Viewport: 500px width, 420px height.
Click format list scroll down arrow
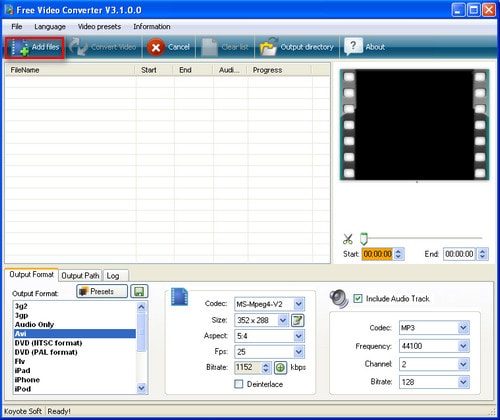point(141,388)
